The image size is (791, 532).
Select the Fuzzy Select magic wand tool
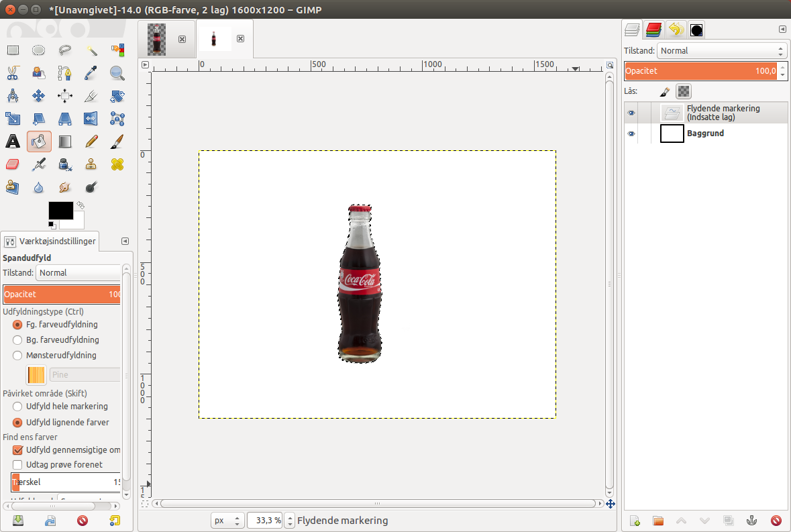91,50
